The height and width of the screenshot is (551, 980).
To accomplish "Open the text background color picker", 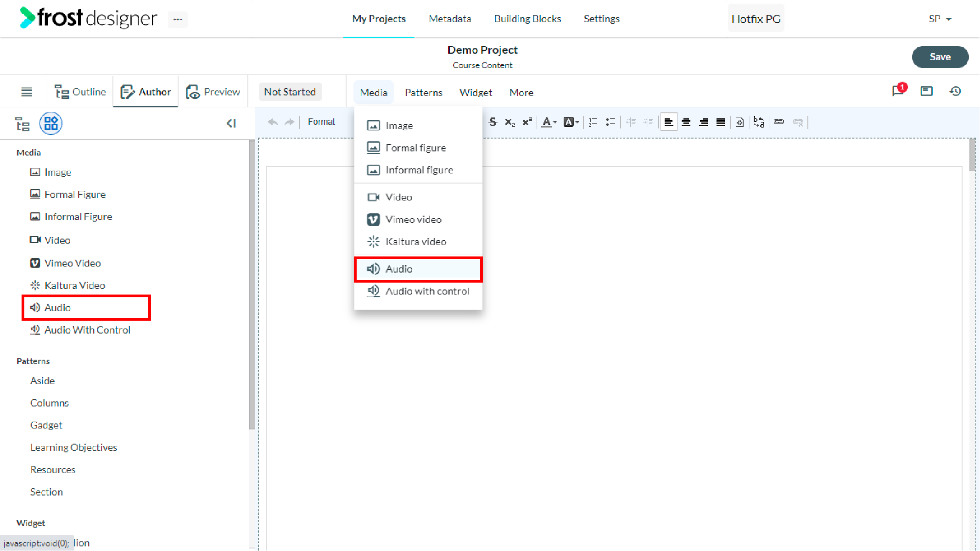I will (571, 122).
